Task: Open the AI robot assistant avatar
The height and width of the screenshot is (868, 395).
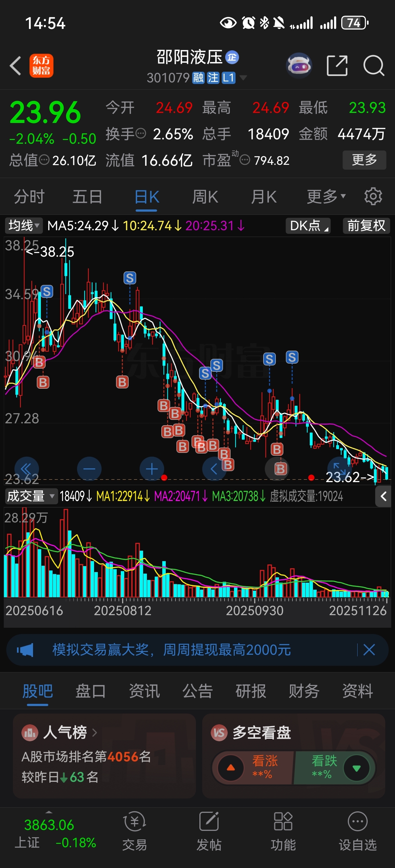Action: (x=299, y=65)
